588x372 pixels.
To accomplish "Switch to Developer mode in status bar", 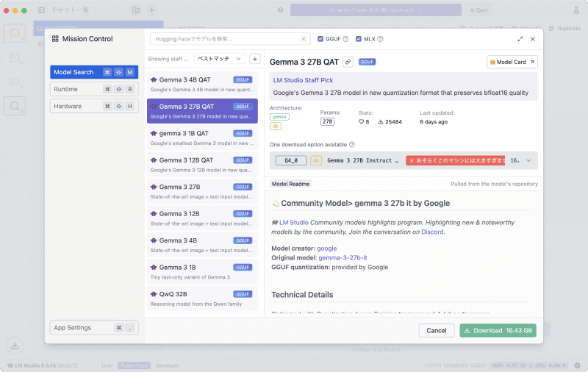I will tap(168, 365).
